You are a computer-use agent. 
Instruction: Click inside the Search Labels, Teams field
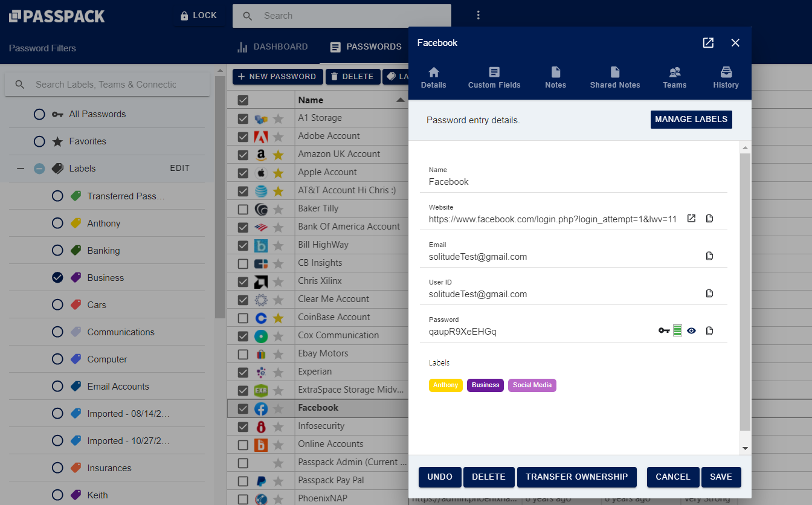point(109,84)
